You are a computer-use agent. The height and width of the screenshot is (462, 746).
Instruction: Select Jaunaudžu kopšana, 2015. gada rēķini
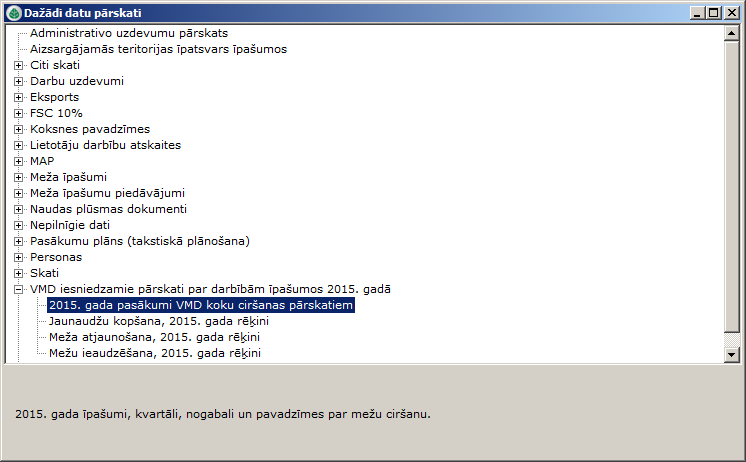coord(158,321)
